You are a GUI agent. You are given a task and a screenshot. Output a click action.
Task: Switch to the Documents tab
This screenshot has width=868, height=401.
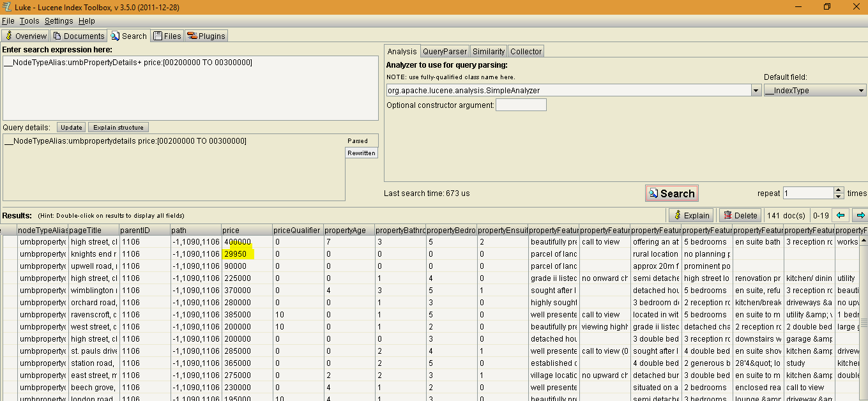click(79, 36)
